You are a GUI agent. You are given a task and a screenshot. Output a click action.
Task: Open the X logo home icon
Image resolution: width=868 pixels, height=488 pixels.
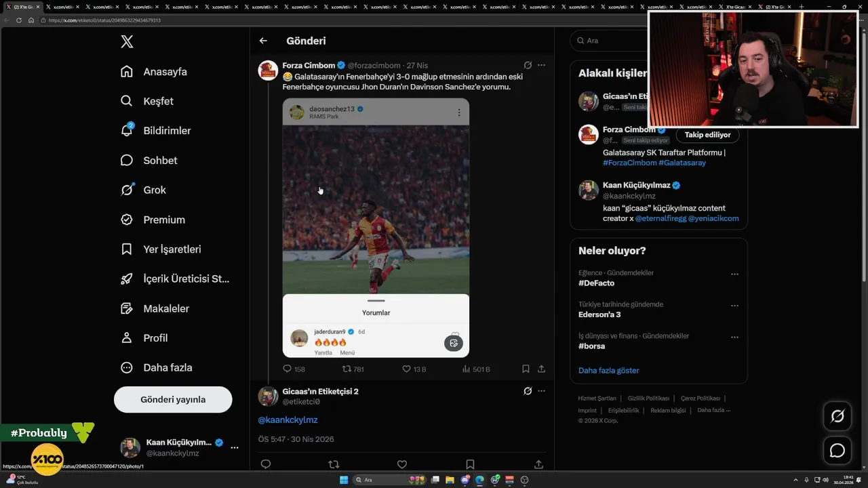pyautogui.click(x=127, y=42)
